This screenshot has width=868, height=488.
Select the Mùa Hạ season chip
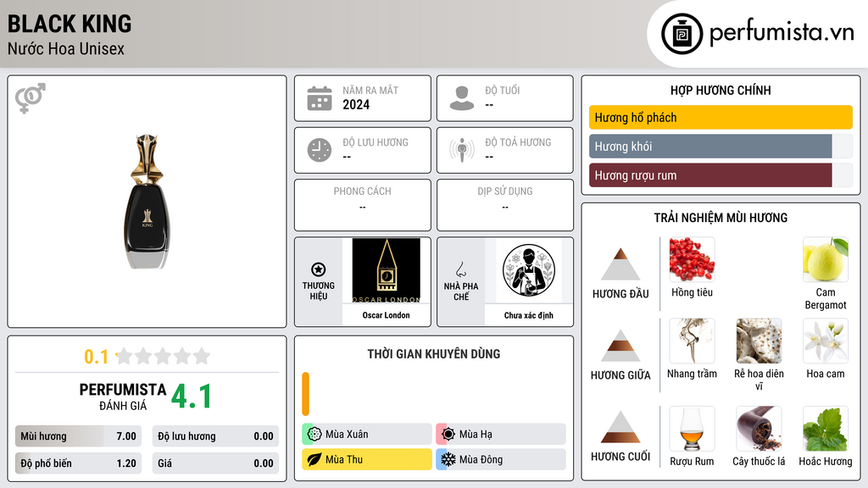(501, 434)
